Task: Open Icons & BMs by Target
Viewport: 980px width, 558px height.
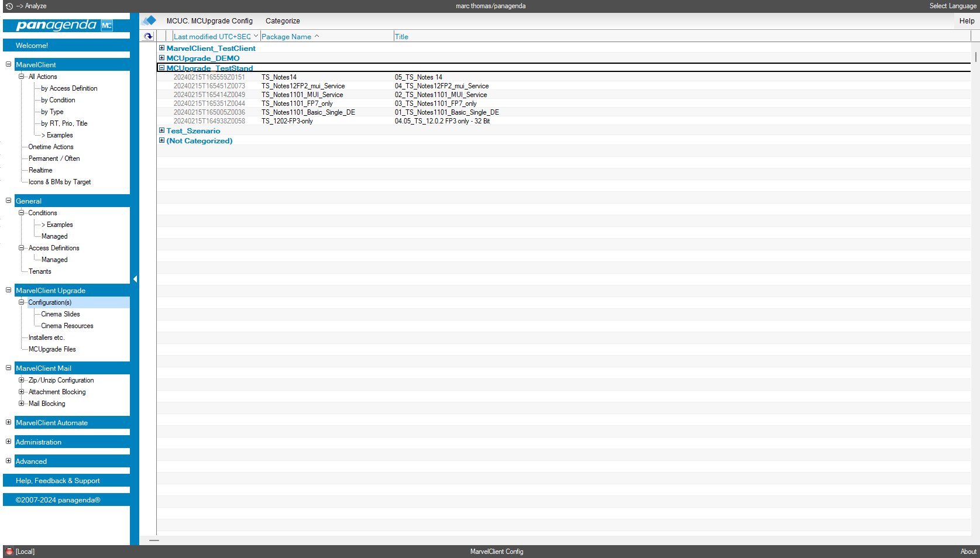Action: (60, 182)
